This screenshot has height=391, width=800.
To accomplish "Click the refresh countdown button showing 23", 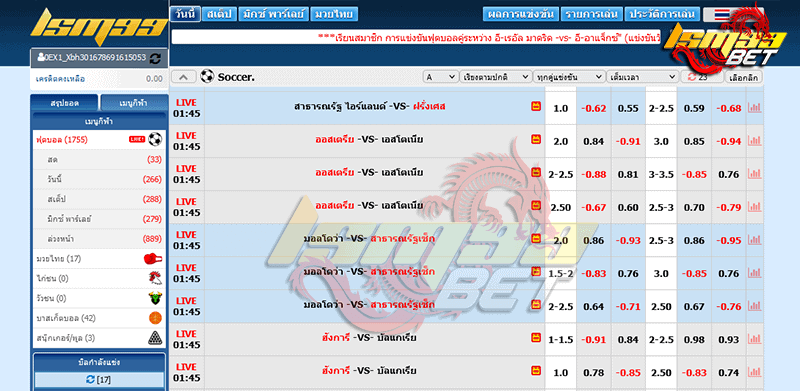I will tap(702, 77).
